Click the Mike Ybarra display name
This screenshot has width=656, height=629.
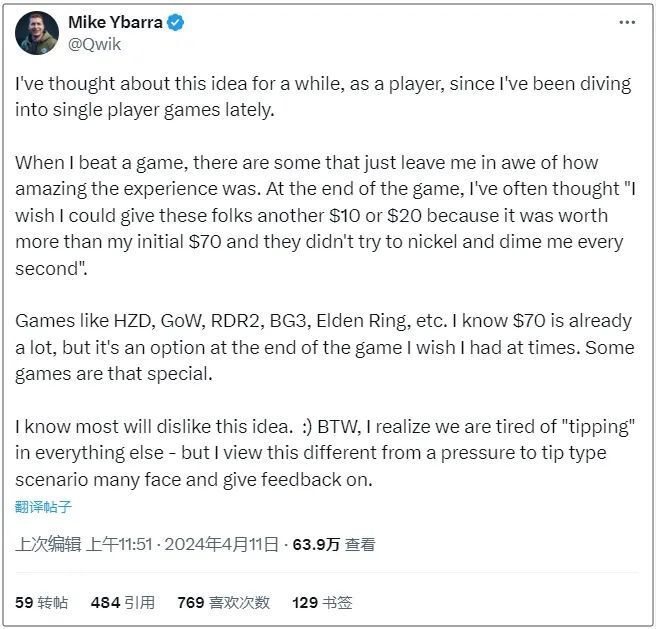[113, 22]
